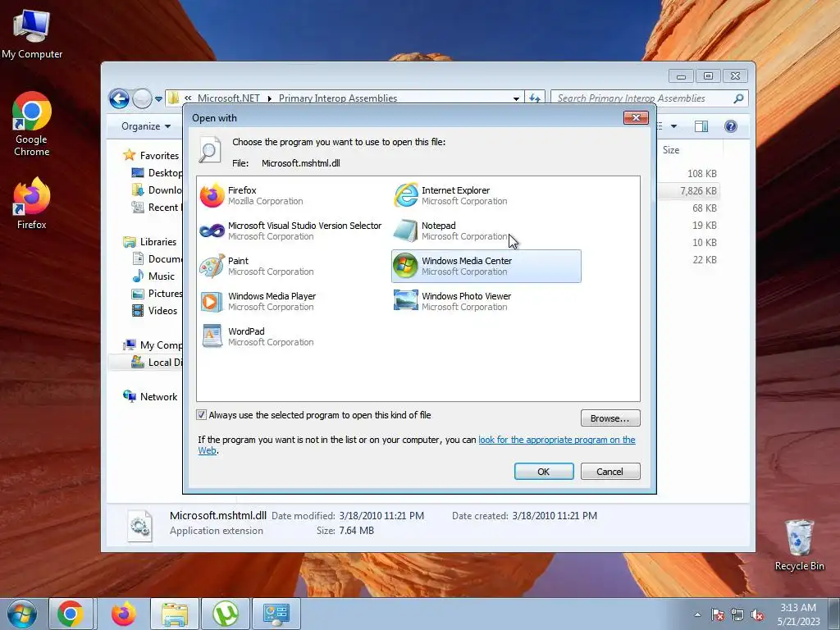840x630 pixels.
Task: Open recent pages dropdown in Explorer
Action: (158, 98)
